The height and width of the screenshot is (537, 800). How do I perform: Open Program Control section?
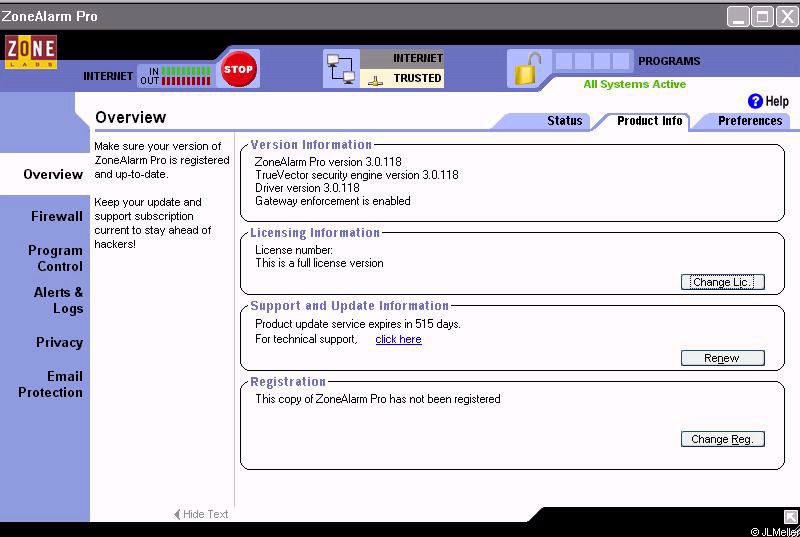pos(56,259)
